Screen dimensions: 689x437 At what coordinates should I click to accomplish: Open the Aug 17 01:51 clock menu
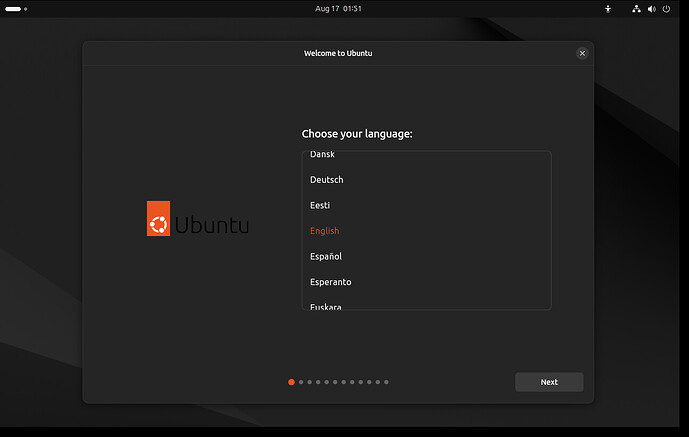point(338,9)
